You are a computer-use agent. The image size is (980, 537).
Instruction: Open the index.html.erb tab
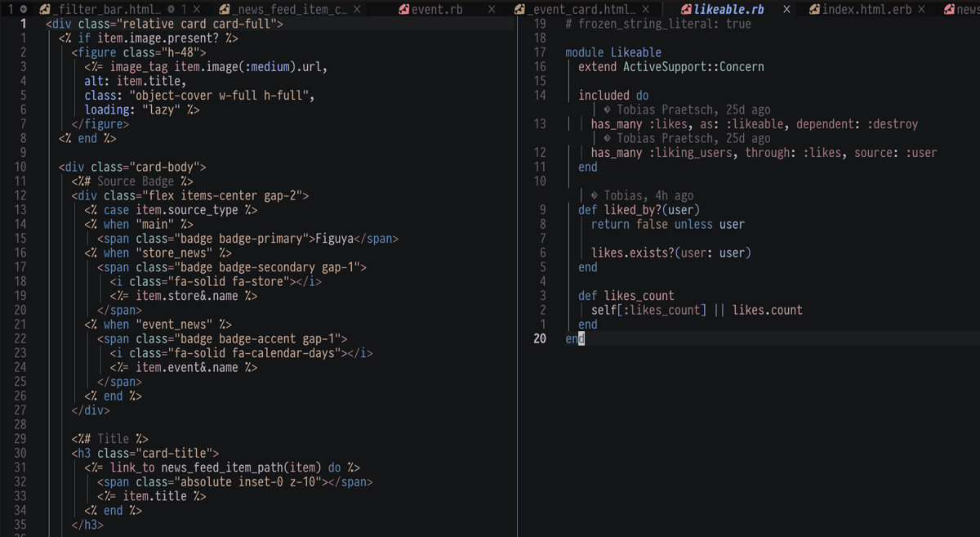point(866,9)
